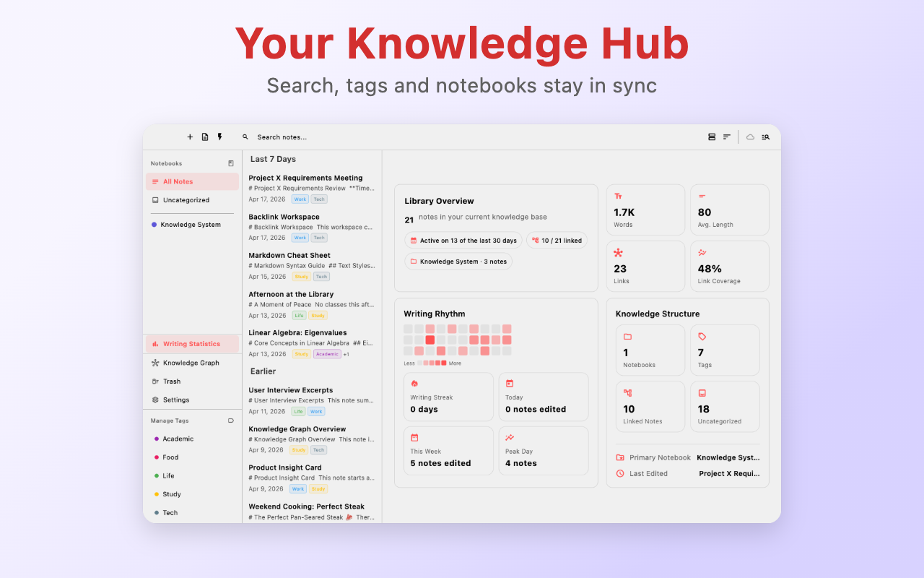Open the Markdown Cheat Sheet note
The image size is (924, 578).
pos(312,265)
